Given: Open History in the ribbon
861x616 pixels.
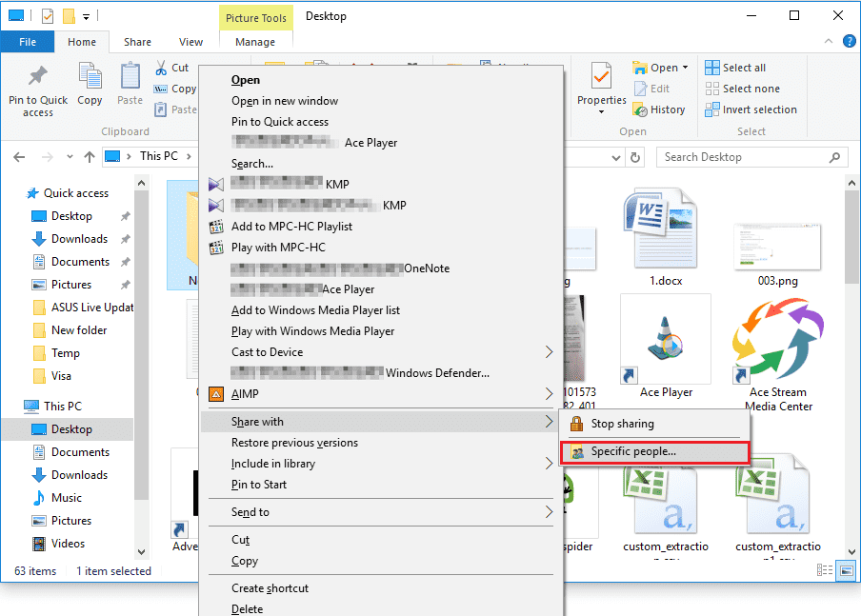Looking at the screenshot, I should 658,109.
